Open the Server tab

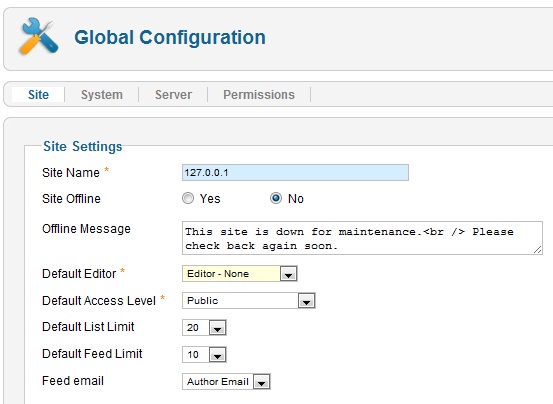click(173, 94)
